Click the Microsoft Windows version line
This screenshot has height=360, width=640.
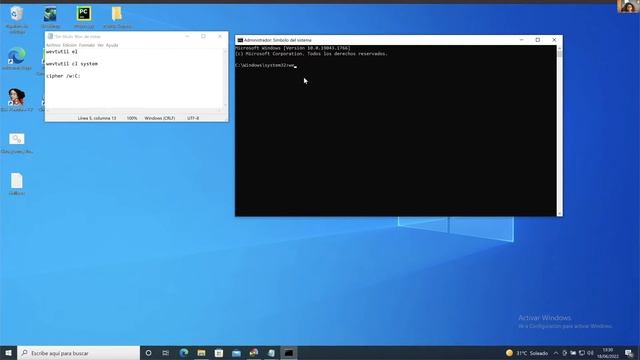(x=293, y=48)
